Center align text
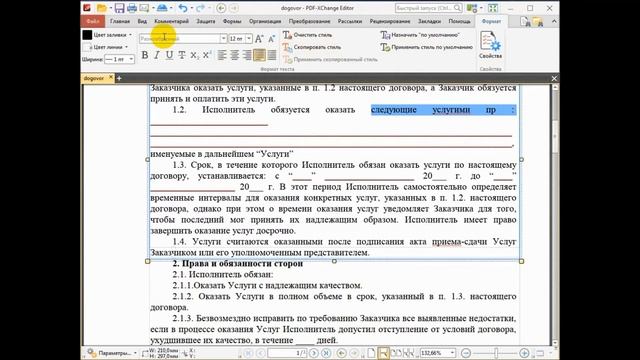 234,55
